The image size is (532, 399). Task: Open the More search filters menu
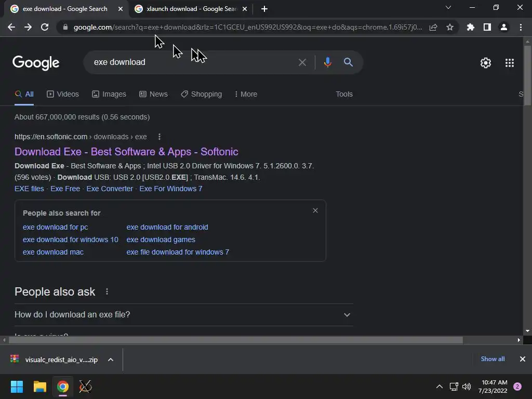coord(246,95)
